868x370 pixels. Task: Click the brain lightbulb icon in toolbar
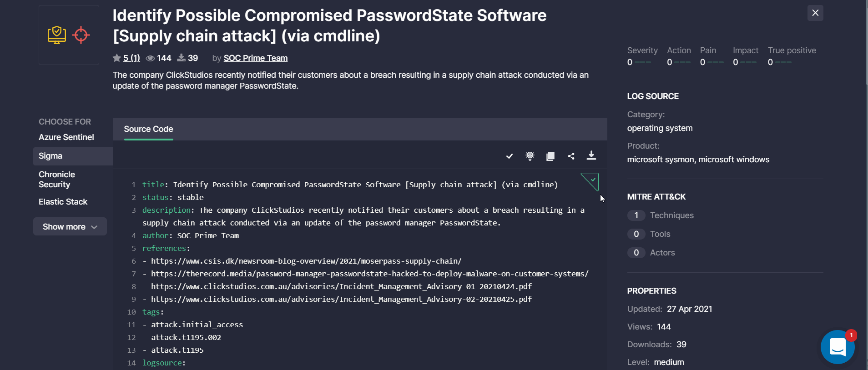tap(530, 156)
